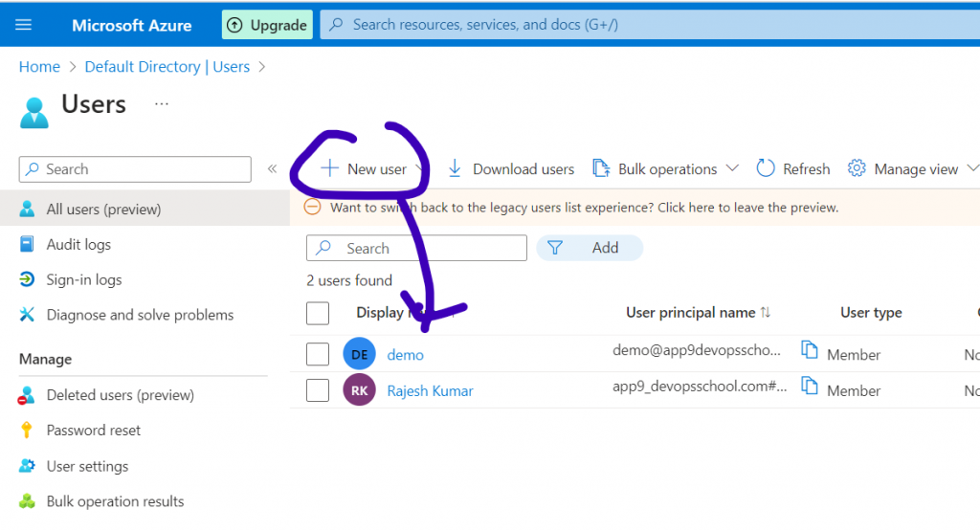Click the New user plus icon

coord(329,168)
